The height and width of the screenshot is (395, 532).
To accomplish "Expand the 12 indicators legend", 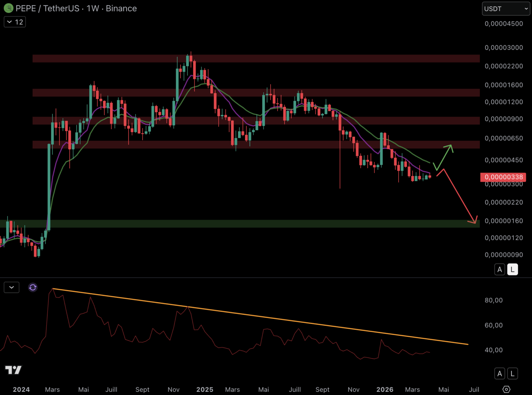I will pos(15,22).
